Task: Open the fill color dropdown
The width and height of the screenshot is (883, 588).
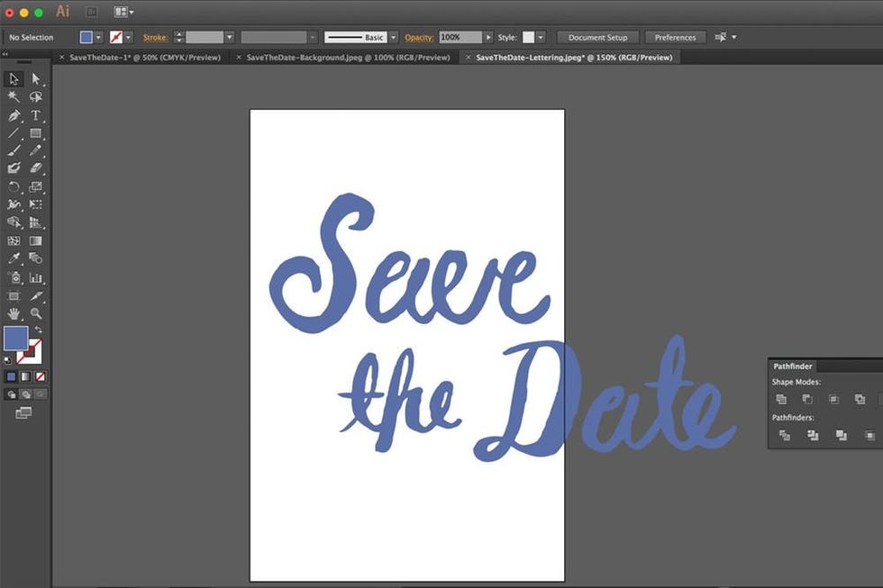Action: tap(98, 37)
